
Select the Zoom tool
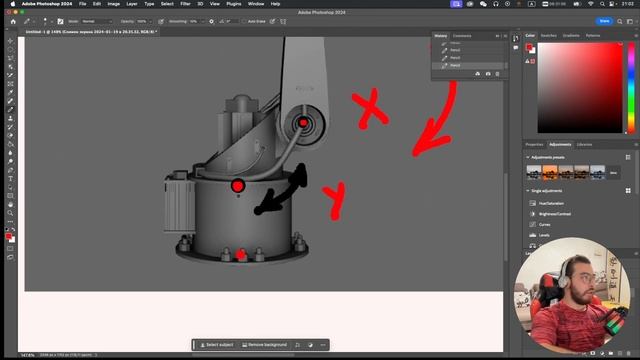coord(10,213)
